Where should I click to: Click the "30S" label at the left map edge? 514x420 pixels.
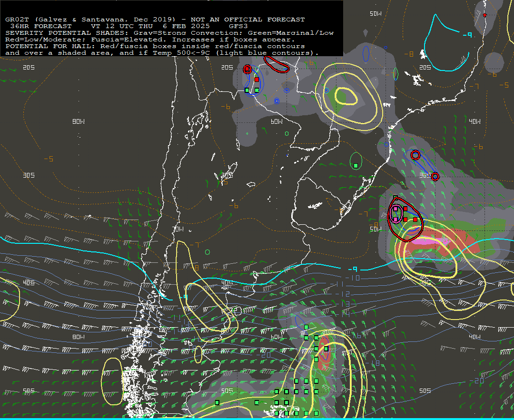(x=29, y=175)
